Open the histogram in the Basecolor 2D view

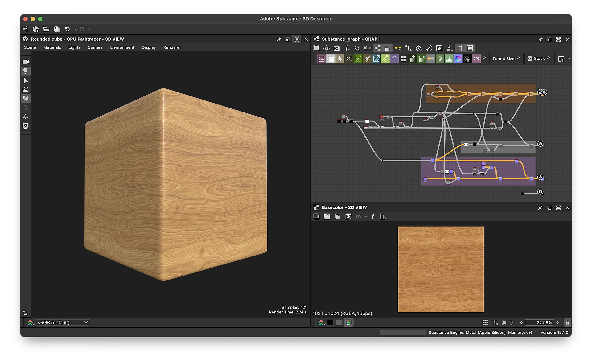pos(383,216)
